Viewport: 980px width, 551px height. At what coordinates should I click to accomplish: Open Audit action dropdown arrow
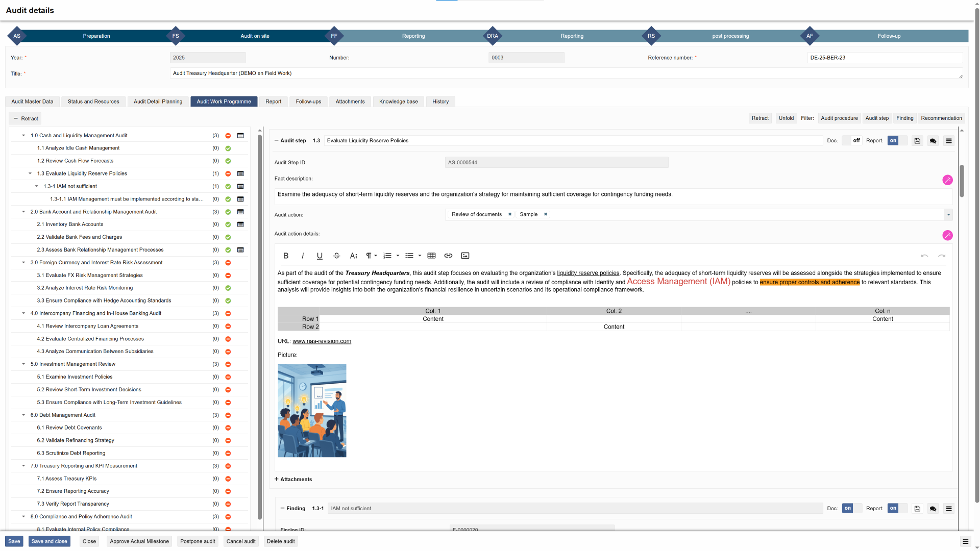tap(948, 215)
